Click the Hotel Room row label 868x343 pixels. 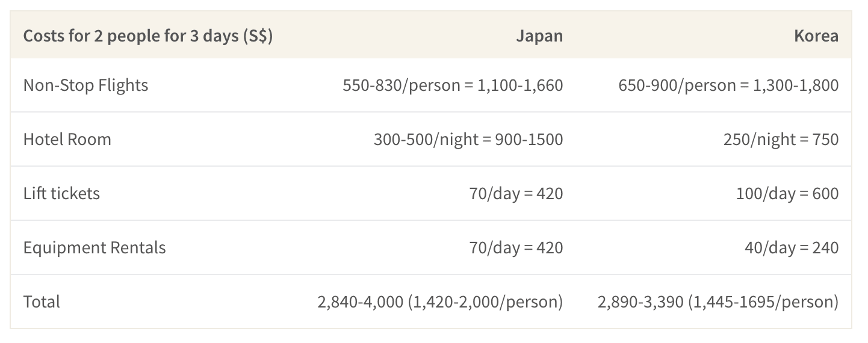pos(67,139)
